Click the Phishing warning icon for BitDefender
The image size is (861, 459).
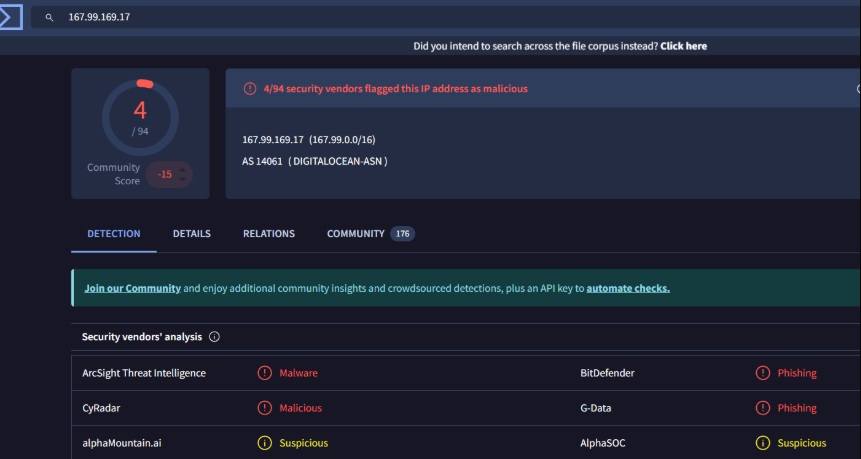pyautogui.click(x=763, y=373)
